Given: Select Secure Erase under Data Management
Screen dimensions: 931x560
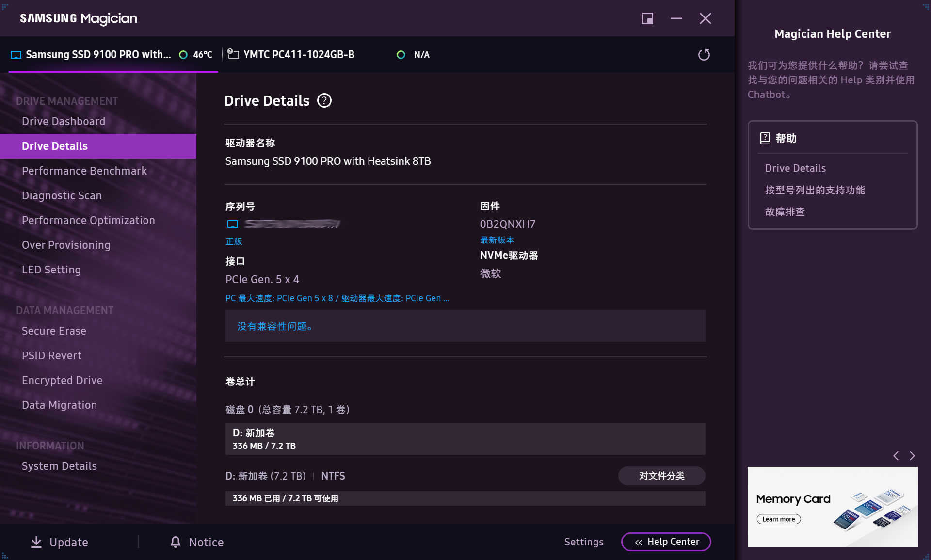Looking at the screenshot, I should point(54,331).
